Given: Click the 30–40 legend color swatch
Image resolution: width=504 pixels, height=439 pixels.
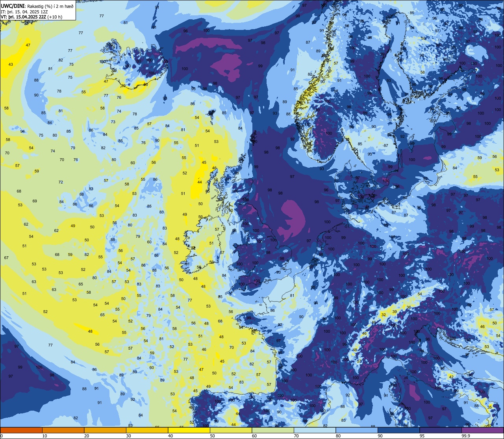Looking at the screenshot, I should click(147, 430).
